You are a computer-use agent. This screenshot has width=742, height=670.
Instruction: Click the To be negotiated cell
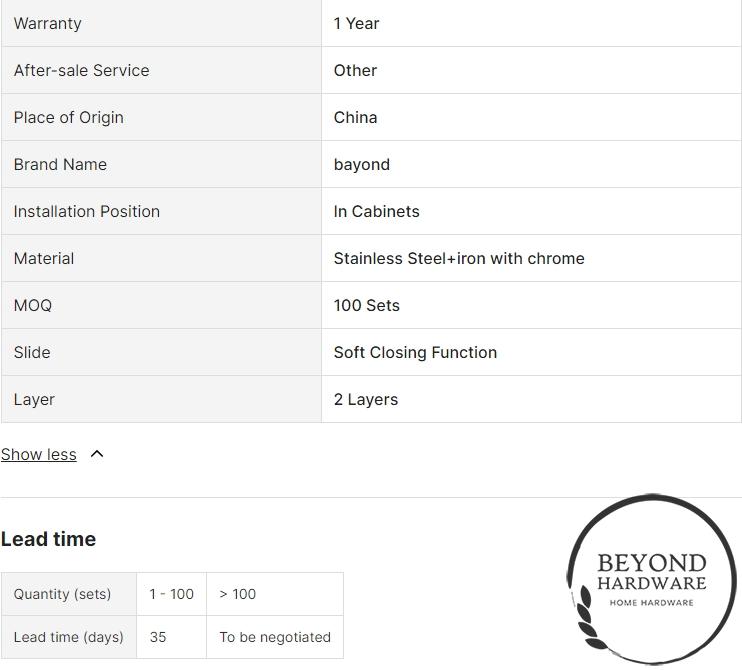[275, 637]
